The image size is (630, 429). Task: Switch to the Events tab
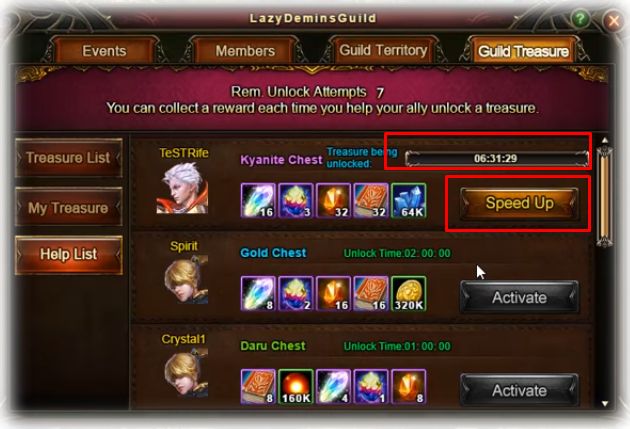pyautogui.click(x=104, y=51)
